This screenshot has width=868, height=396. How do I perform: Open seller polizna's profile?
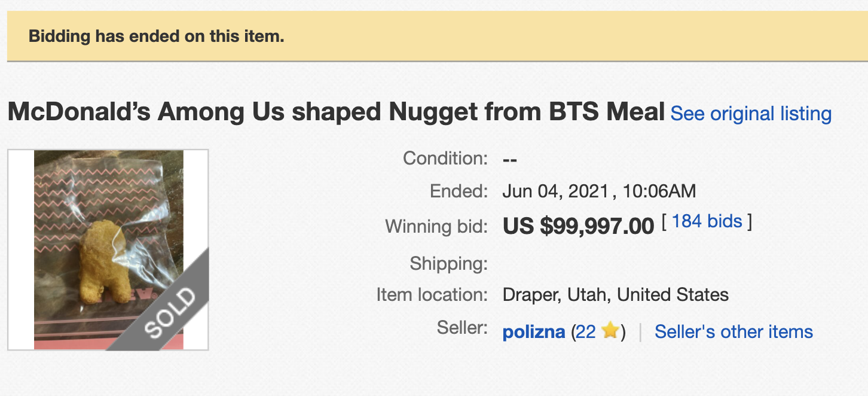[534, 332]
